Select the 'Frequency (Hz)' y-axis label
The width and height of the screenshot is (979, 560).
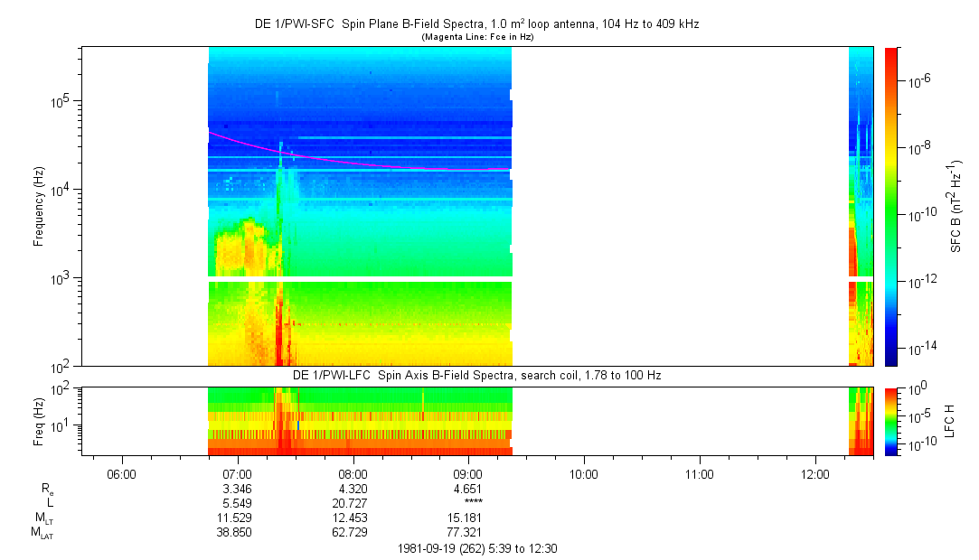point(39,206)
